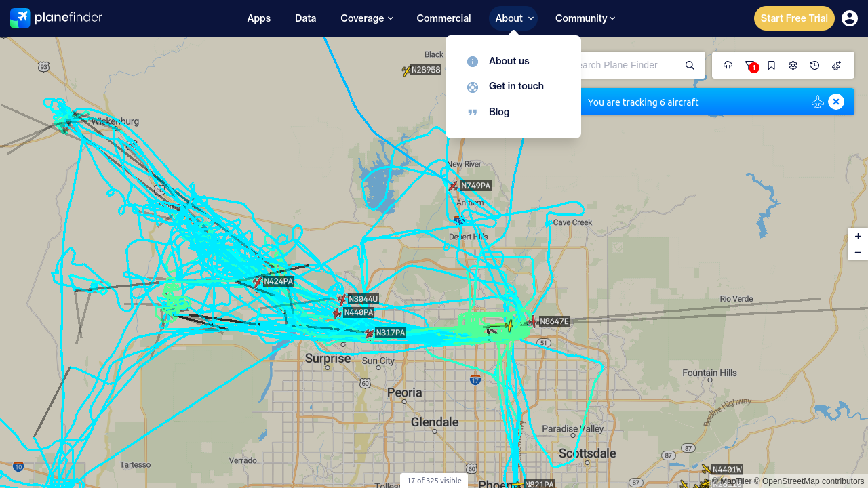
Task: Click the 17 of 325 visible counter
Action: point(434,481)
